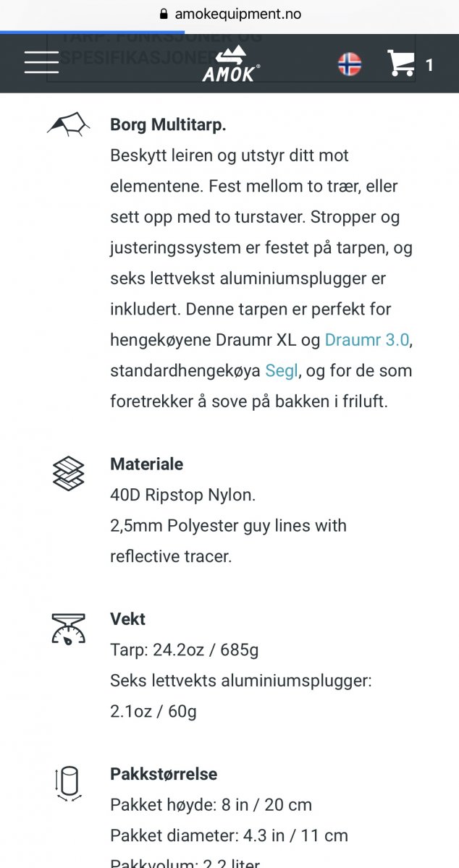This screenshot has width=459, height=868.
Task: Switch language via the Norwegian flag
Action: pyautogui.click(x=350, y=64)
